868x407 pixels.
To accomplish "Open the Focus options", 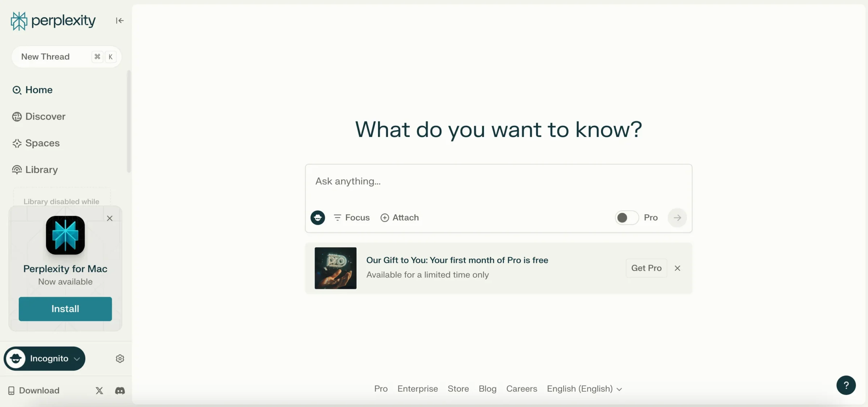I will click(352, 218).
